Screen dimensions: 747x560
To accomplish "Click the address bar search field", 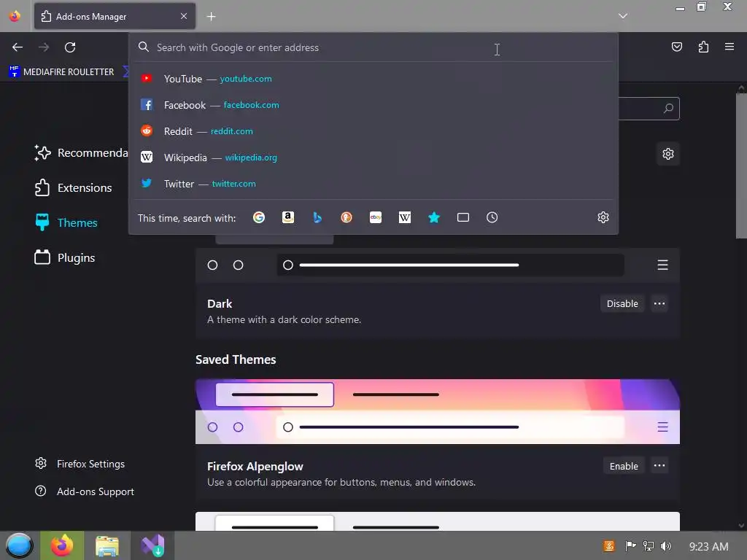I will 373,47.
